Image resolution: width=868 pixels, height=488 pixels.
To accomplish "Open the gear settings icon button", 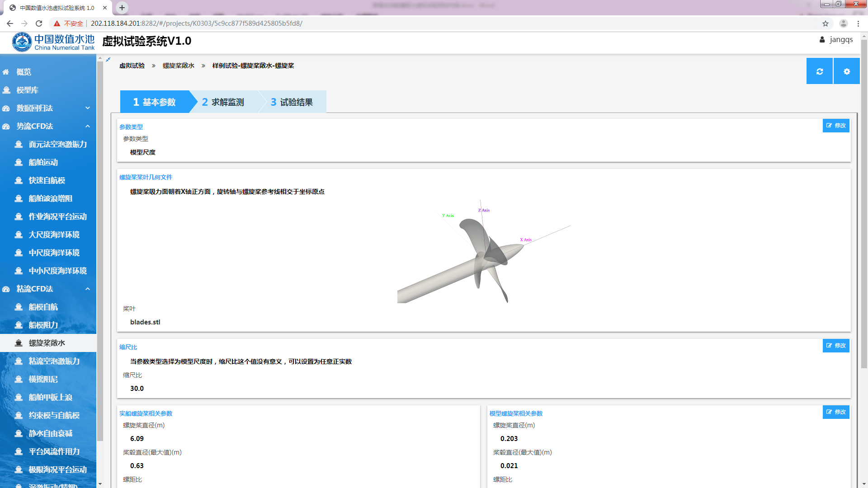I will [x=846, y=71].
